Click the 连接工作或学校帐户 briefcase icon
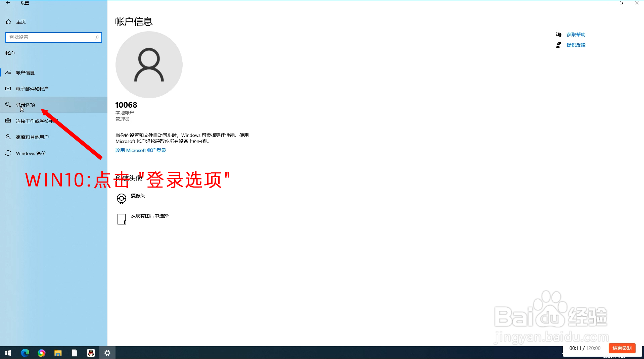 8,121
